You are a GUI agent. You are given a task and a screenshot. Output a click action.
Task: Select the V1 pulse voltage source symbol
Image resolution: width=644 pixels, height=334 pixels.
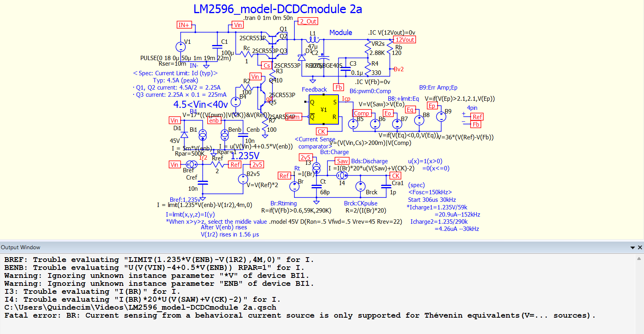coord(181,47)
